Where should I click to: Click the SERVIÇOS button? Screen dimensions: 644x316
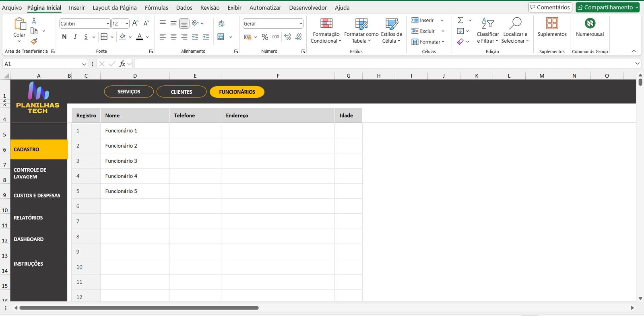click(x=129, y=92)
